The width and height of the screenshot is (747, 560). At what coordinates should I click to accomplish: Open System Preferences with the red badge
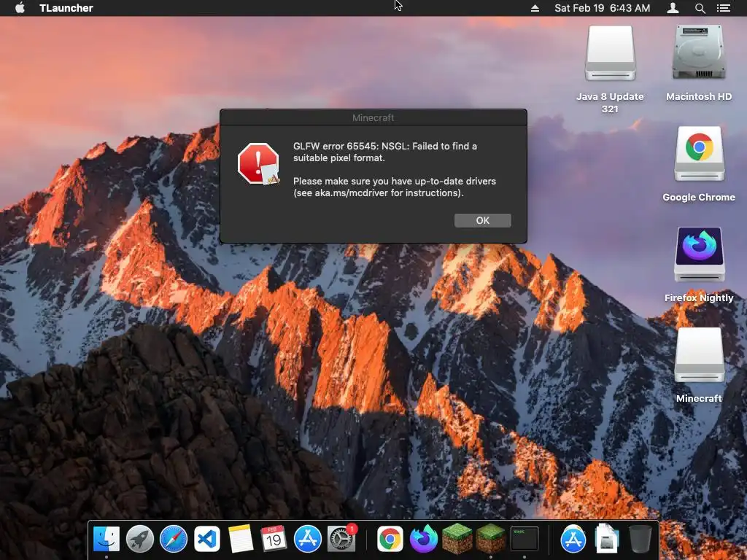pyautogui.click(x=341, y=539)
